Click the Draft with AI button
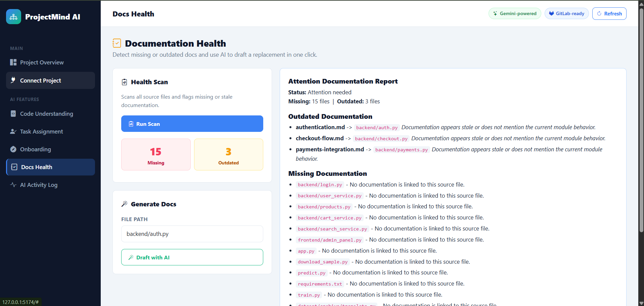 (x=192, y=257)
